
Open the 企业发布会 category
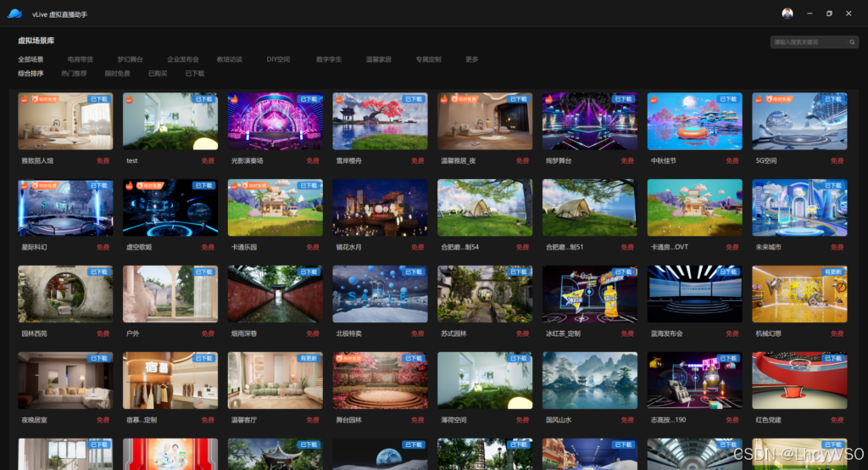click(183, 59)
